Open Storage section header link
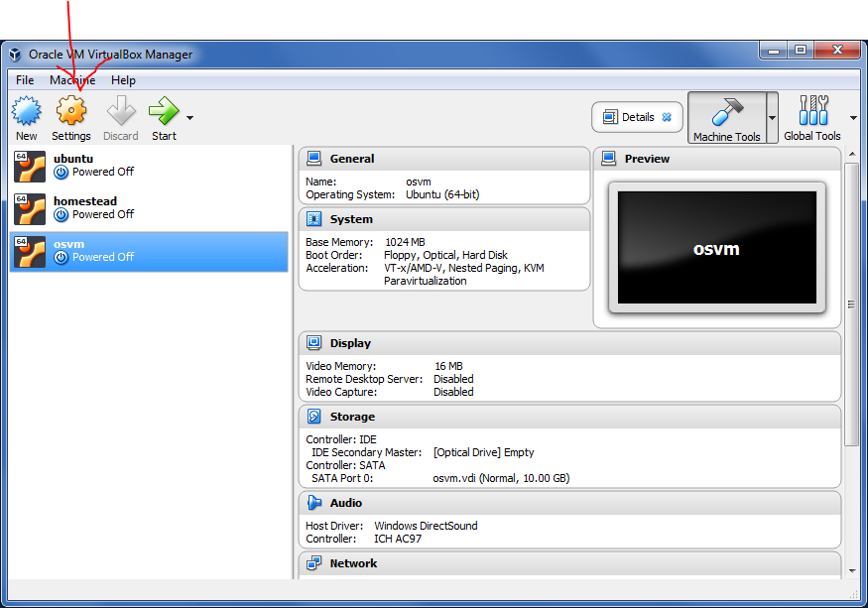 point(352,417)
